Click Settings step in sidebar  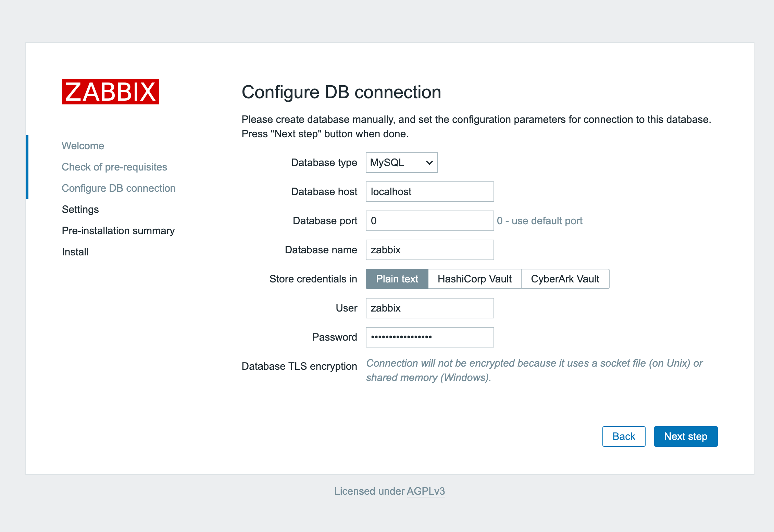tap(80, 210)
